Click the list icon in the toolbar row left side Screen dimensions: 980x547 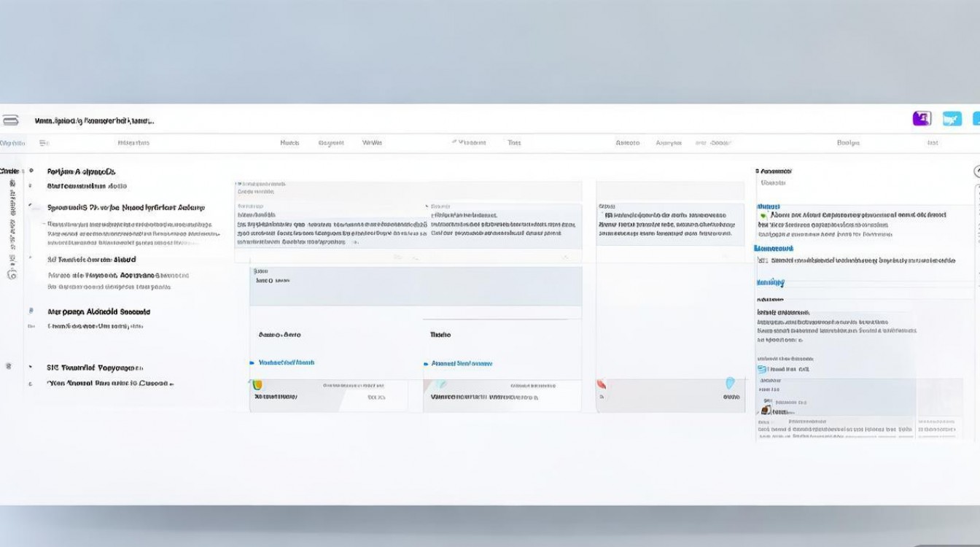tap(44, 143)
